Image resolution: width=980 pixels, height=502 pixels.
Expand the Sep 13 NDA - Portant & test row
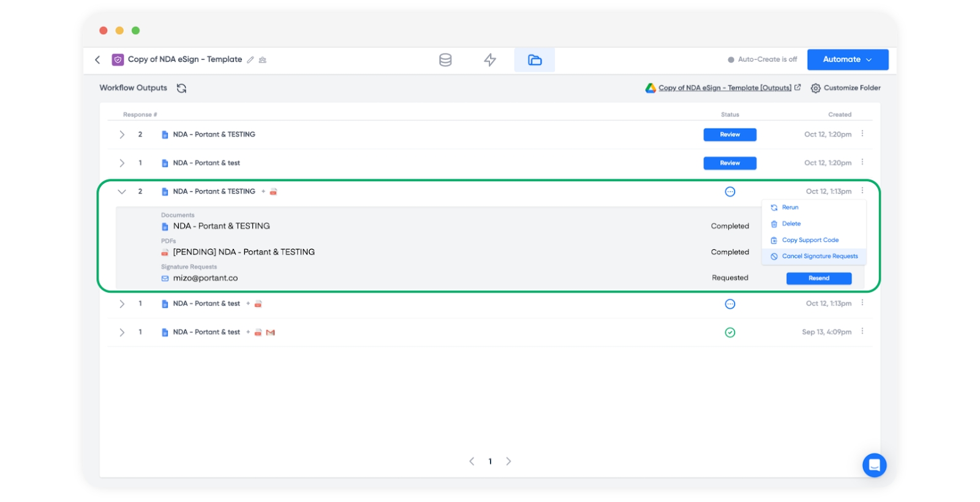[x=122, y=332]
